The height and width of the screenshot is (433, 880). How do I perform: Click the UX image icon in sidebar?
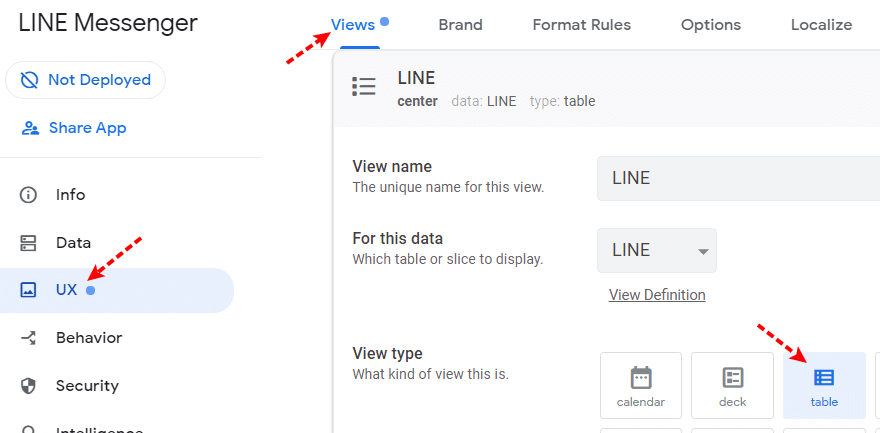(28, 290)
